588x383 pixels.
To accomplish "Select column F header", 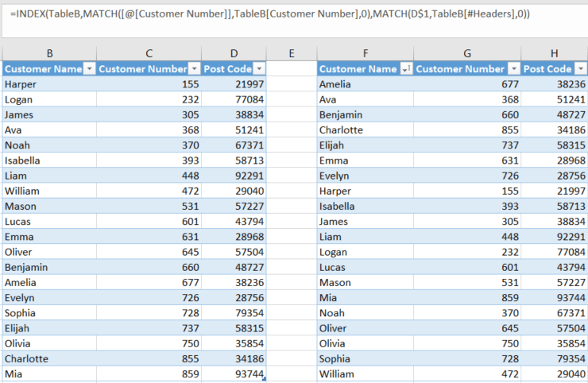I will 366,54.
